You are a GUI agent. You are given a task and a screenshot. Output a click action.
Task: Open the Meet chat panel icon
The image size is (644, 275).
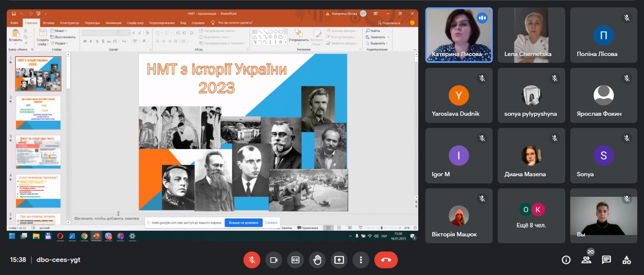(606, 260)
